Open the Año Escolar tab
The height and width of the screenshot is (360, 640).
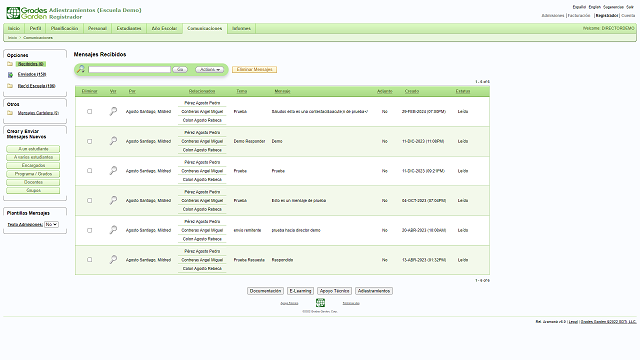pyautogui.click(x=164, y=28)
